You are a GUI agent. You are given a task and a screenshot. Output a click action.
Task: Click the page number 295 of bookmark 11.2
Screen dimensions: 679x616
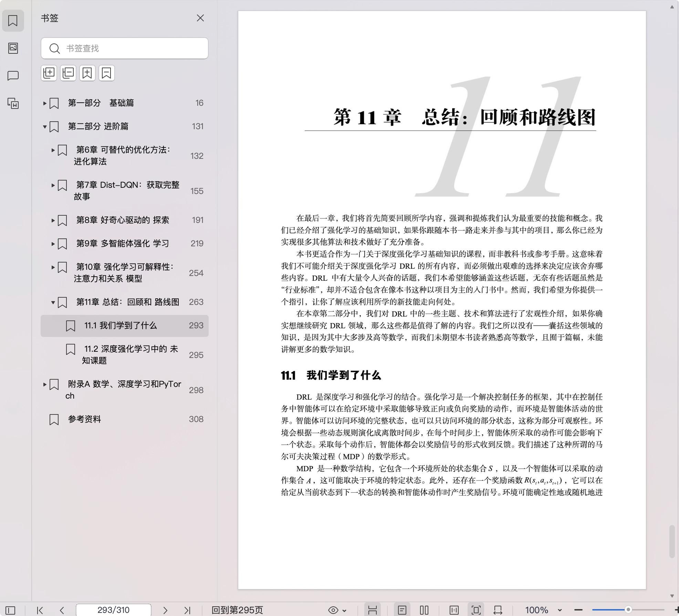(x=196, y=355)
